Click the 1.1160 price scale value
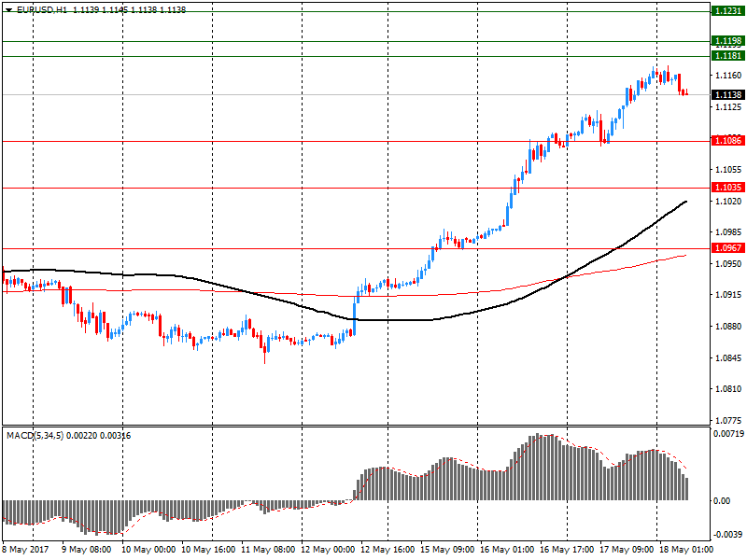 pos(728,76)
